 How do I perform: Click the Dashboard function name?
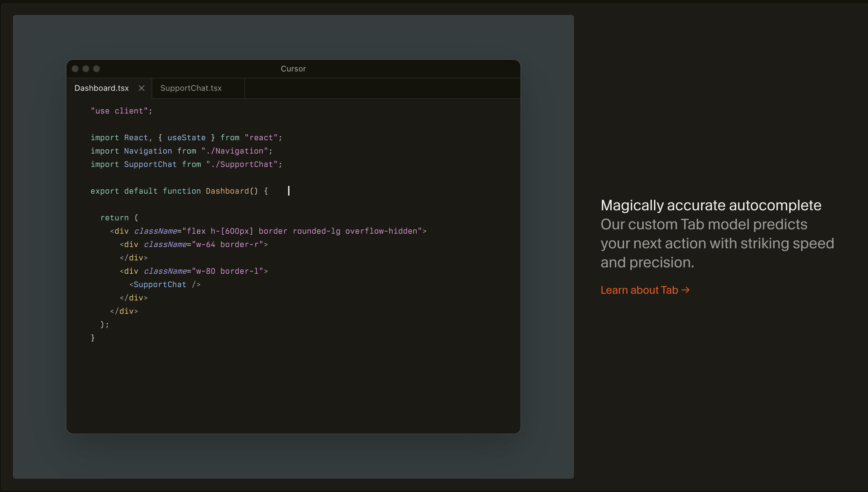click(x=227, y=191)
